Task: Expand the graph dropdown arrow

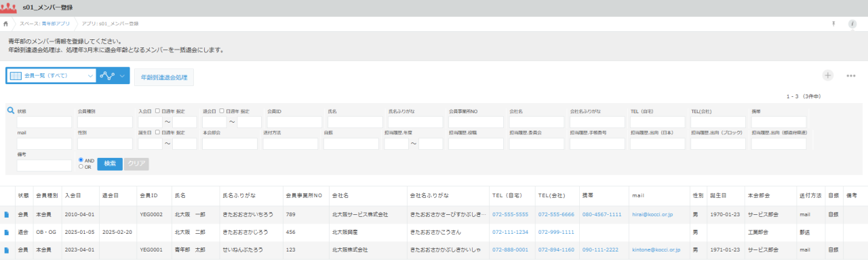Action: tap(123, 76)
